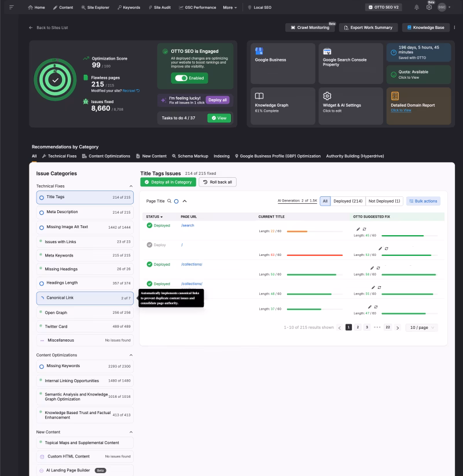
Task: Expand the More menu in top navigation
Action: point(230,7)
